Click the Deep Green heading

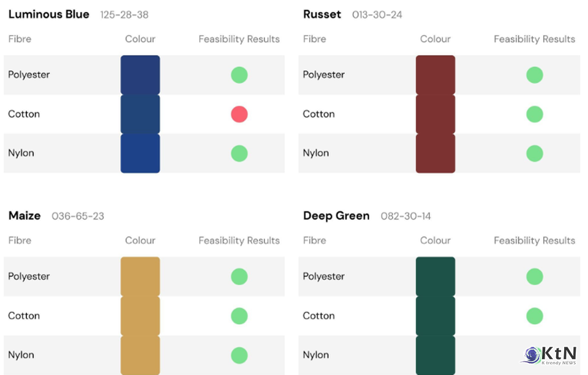coord(336,216)
